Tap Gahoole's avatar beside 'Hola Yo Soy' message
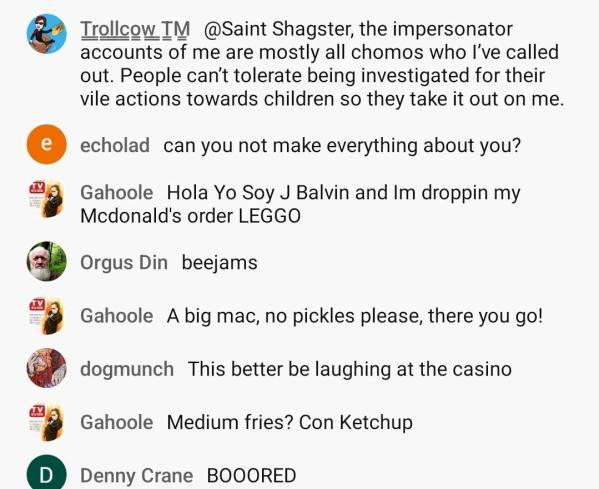 click(x=47, y=199)
